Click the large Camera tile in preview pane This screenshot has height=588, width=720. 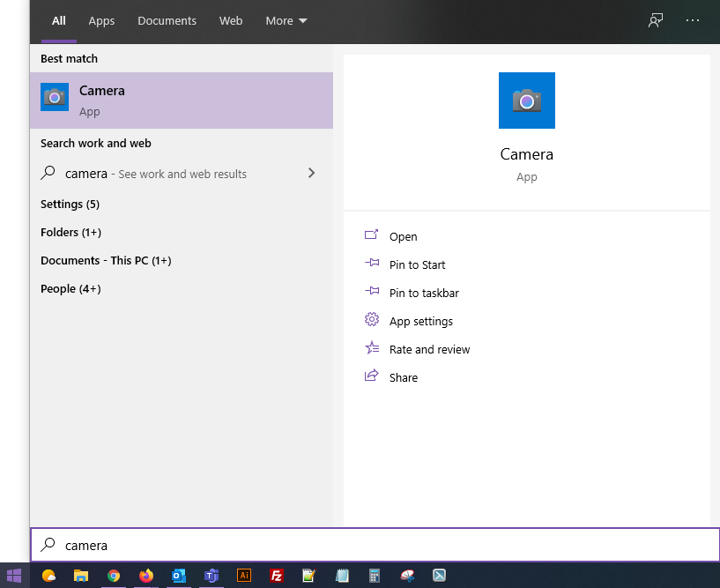pos(527,100)
